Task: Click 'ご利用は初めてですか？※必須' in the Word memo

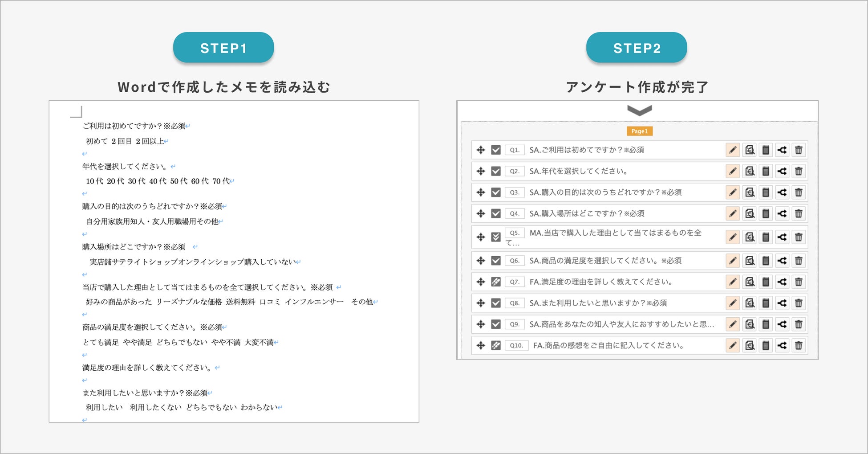Action: (134, 126)
